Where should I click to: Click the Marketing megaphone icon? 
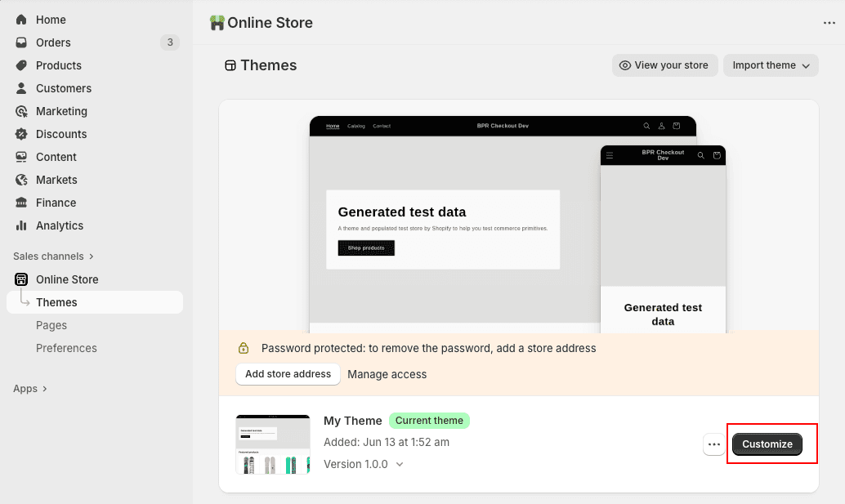click(20, 111)
